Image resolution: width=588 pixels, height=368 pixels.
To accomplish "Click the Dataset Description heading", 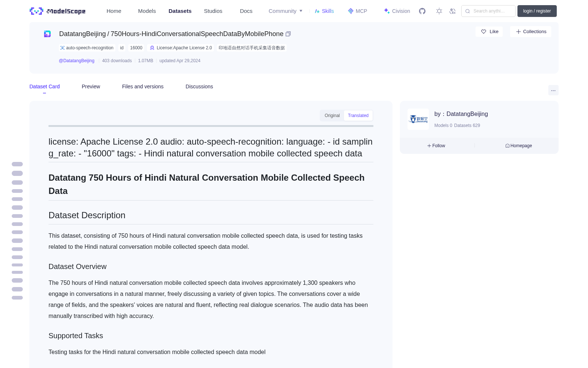I will point(87,215).
